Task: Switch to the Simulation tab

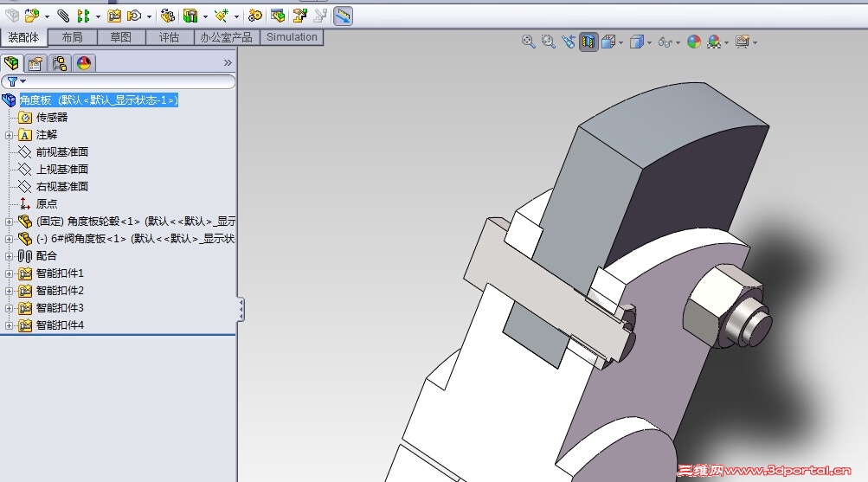Action: tap(292, 37)
